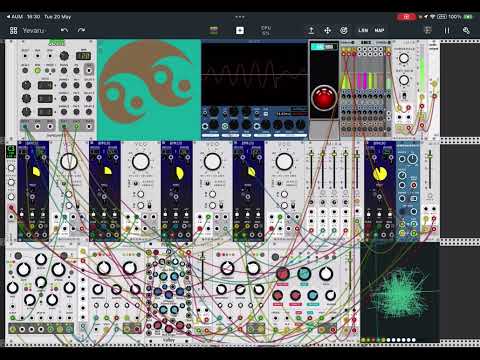Tap the white add-module square icon
Image resolution: width=480 pixels, height=360 pixels.
[240, 30]
